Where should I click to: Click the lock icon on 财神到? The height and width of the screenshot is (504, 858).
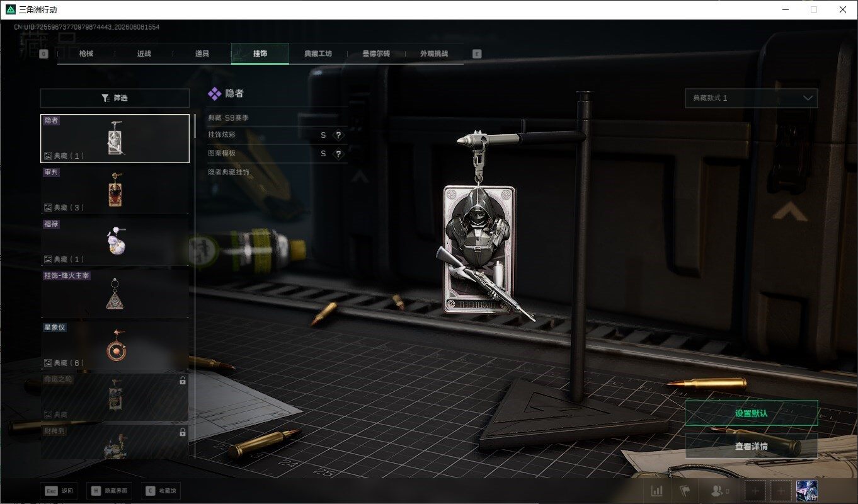[183, 432]
